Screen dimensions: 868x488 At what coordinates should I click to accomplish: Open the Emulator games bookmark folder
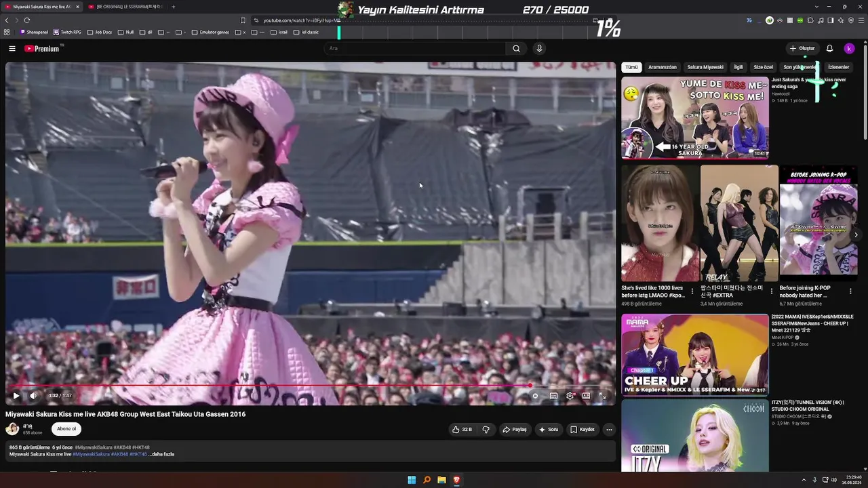click(211, 32)
